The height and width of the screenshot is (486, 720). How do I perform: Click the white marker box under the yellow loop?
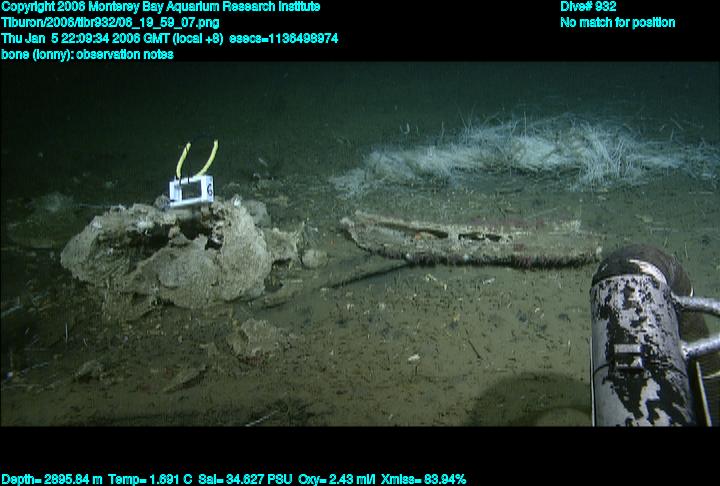[x=191, y=189]
